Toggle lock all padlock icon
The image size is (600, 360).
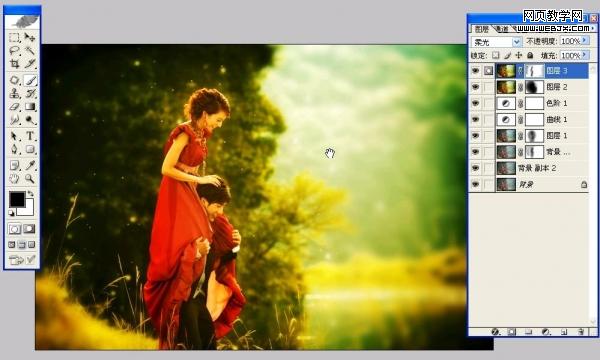[530, 55]
